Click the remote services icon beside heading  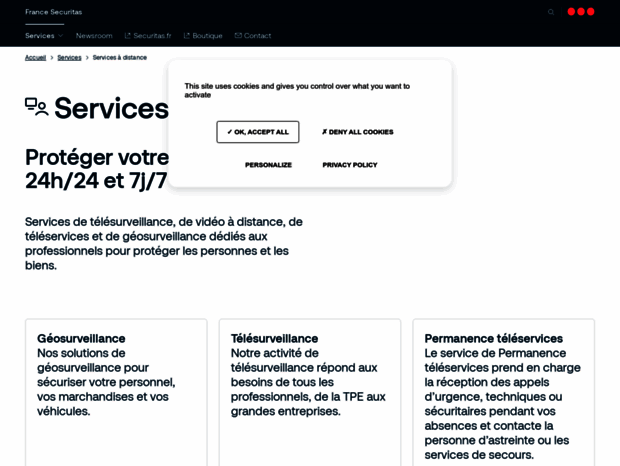[37, 107]
